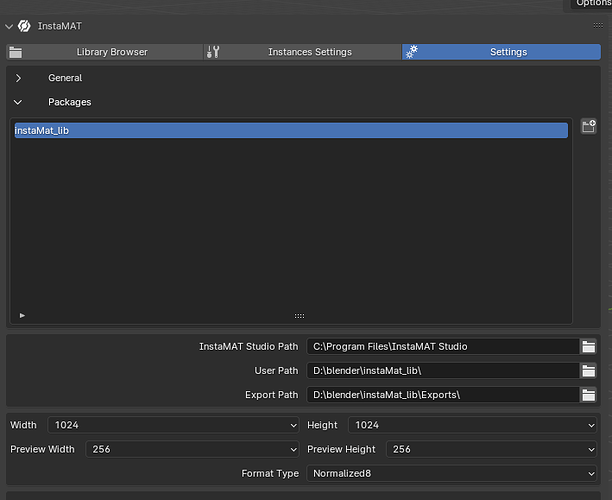Open the Instances Settings tab

coord(309,52)
